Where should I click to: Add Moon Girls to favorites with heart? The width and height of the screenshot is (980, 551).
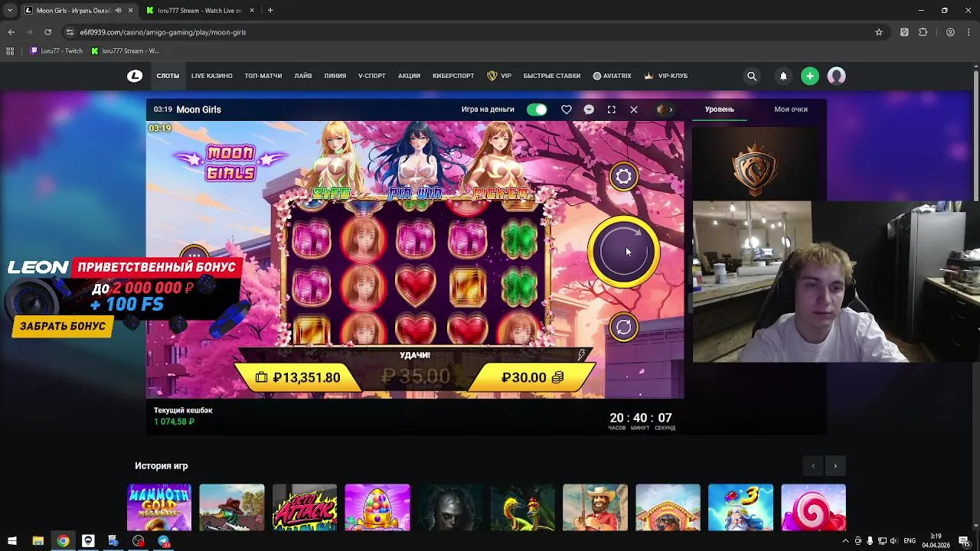(567, 109)
